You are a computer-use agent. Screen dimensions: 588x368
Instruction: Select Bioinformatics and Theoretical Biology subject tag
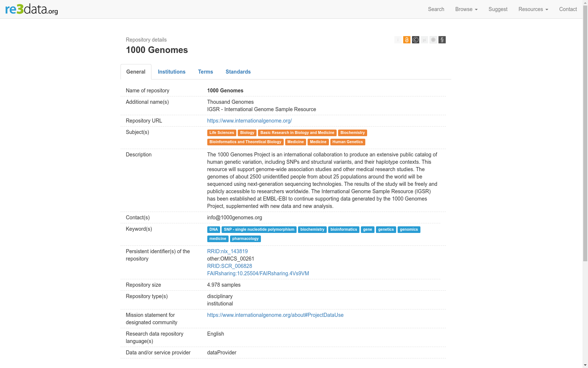(x=245, y=142)
